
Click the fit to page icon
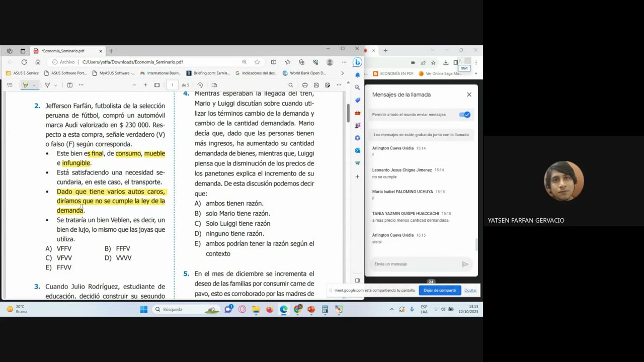157,85
